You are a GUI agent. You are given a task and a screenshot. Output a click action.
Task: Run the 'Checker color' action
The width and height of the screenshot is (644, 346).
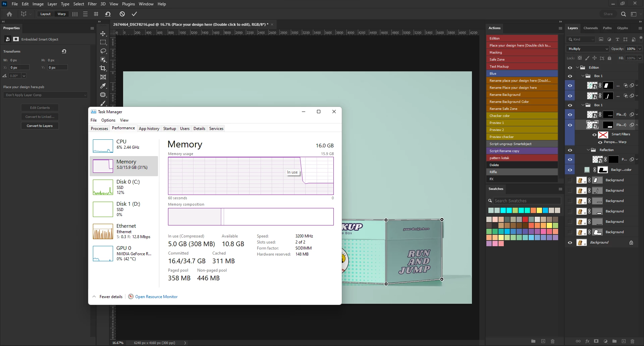coord(522,116)
